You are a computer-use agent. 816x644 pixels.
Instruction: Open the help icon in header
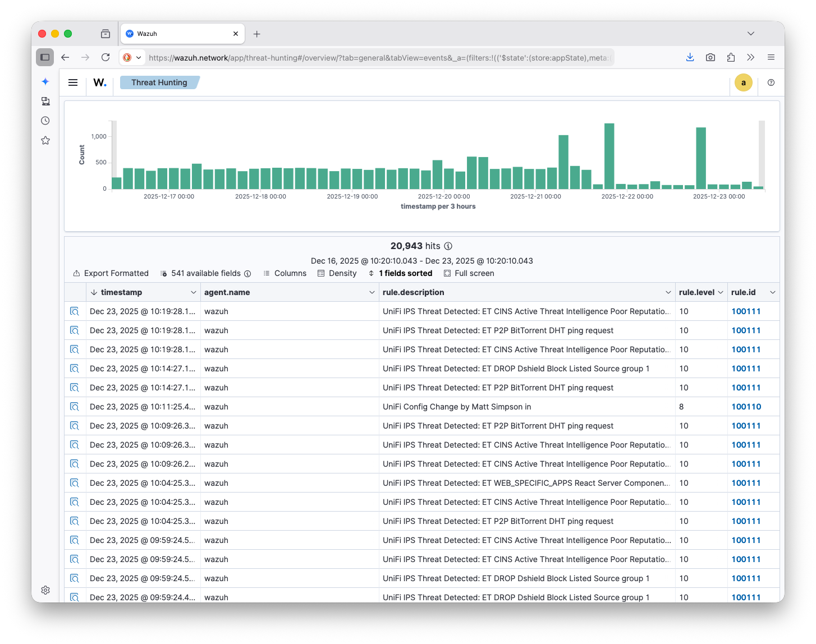click(771, 82)
